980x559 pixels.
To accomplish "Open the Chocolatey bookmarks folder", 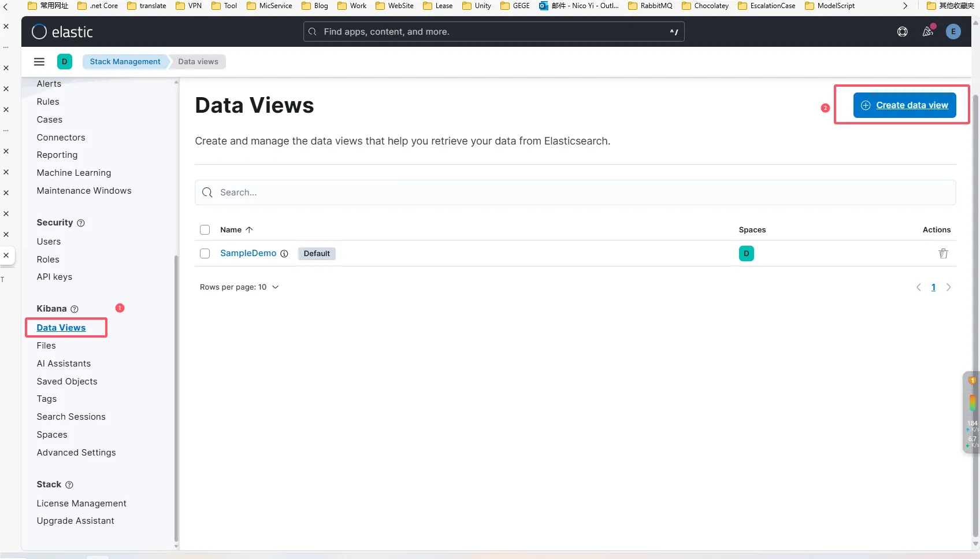I will (x=706, y=6).
